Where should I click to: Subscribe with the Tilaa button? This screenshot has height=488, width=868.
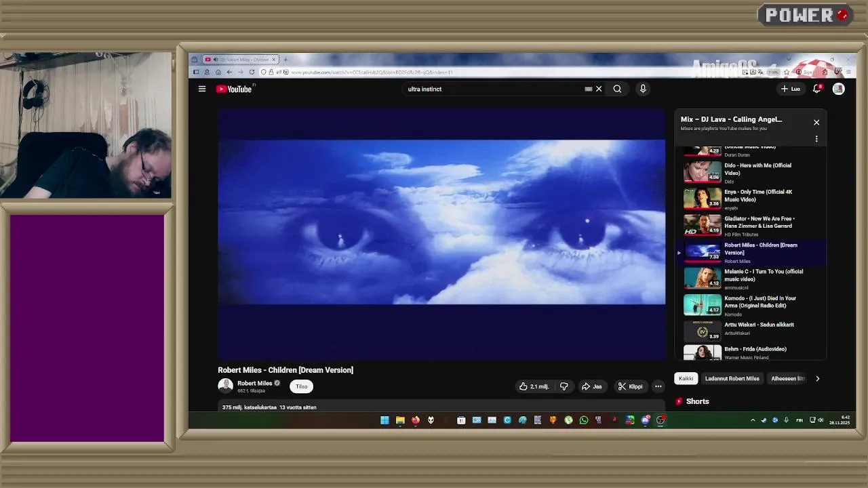(302, 386)
